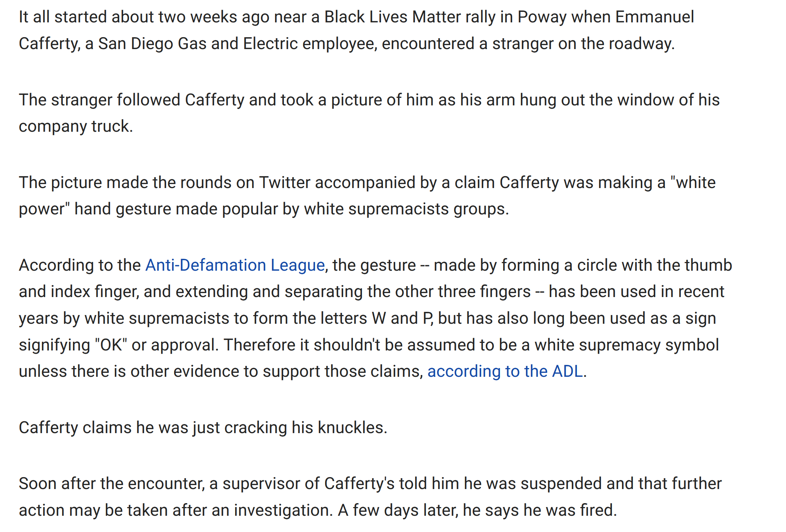Viewport: 786px width, 532px height.
Task: Open the Anti-Defamation League link
Action: pyautogui.click(x=235, y=265)
